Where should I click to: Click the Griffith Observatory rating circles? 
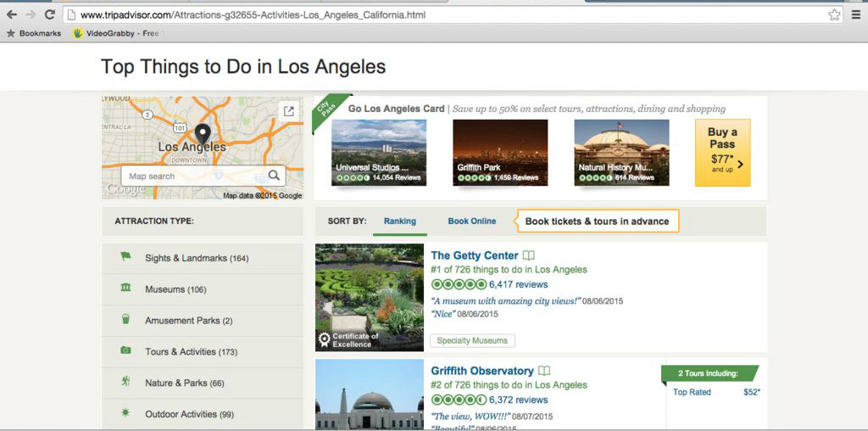coord(459,400)
